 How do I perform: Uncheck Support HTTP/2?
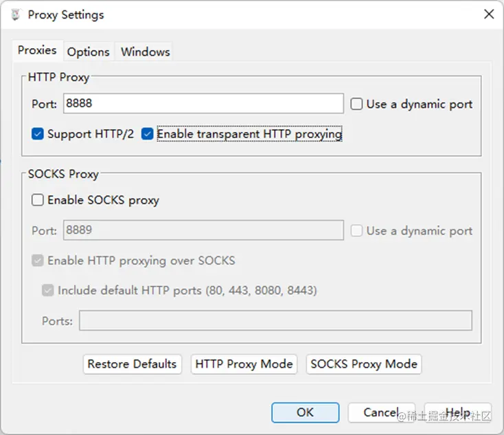pos(38,134)
